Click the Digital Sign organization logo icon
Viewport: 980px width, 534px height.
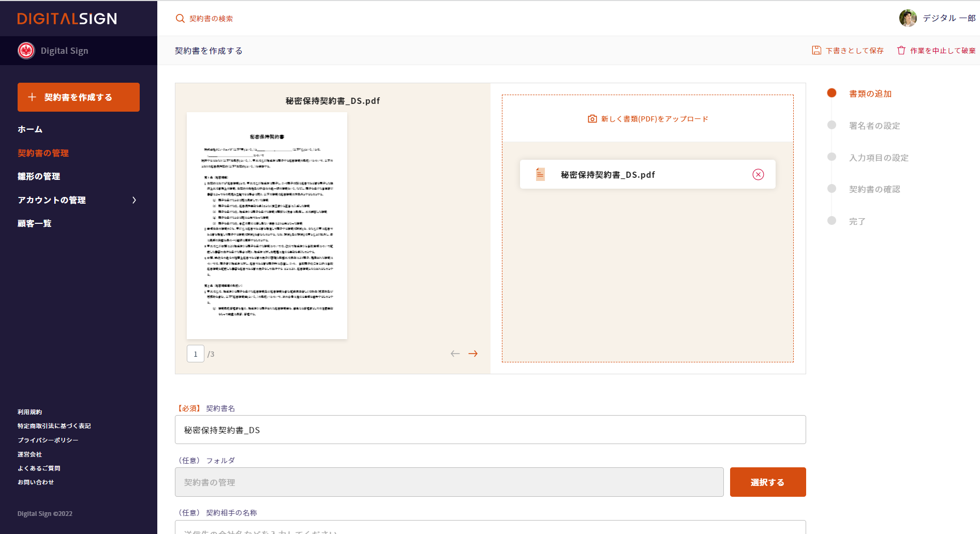click(x=26, y=51)
